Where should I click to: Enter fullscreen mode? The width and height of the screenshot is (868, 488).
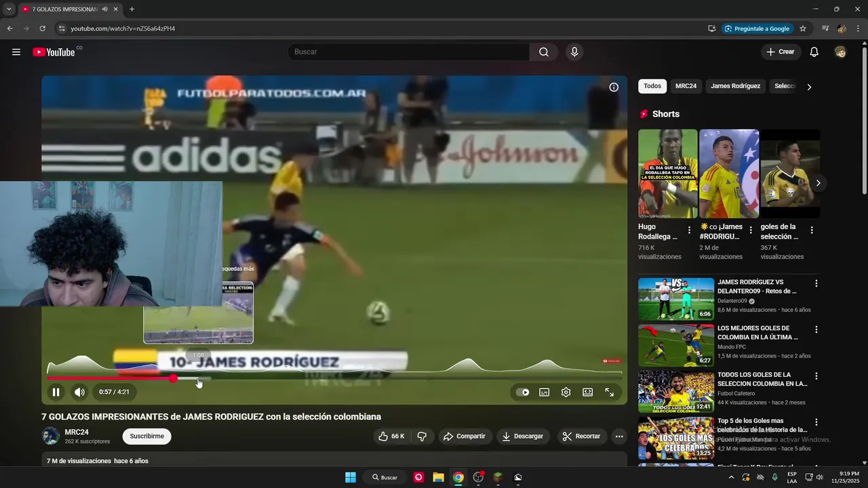point(609,392)
